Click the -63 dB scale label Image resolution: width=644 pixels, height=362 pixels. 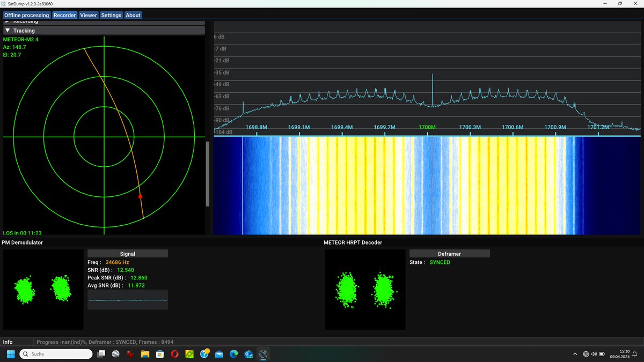pyautogui.click(x=222, y=97)
